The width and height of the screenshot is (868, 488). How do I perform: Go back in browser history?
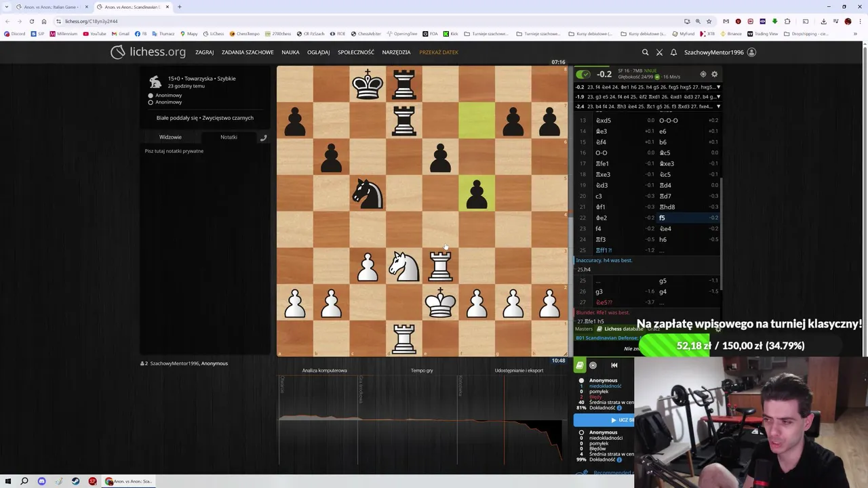click(7, 21)
